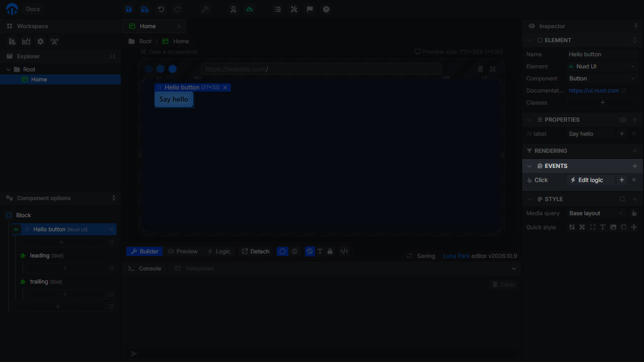Open the help question mark icon
This screenshot has width=644, height=362.
(326, 9)
